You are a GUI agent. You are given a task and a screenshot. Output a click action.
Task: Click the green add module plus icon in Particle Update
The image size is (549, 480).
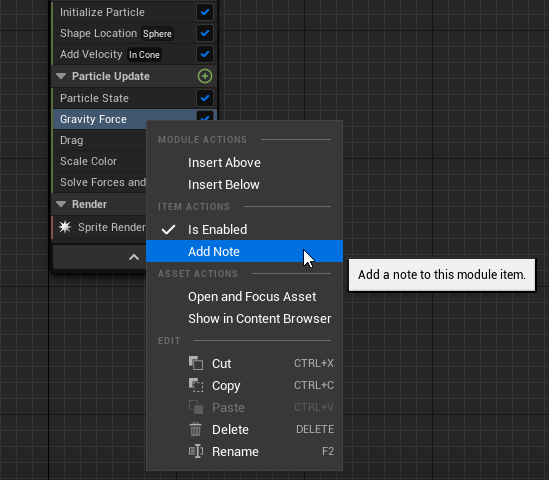(x=205, y=76)
